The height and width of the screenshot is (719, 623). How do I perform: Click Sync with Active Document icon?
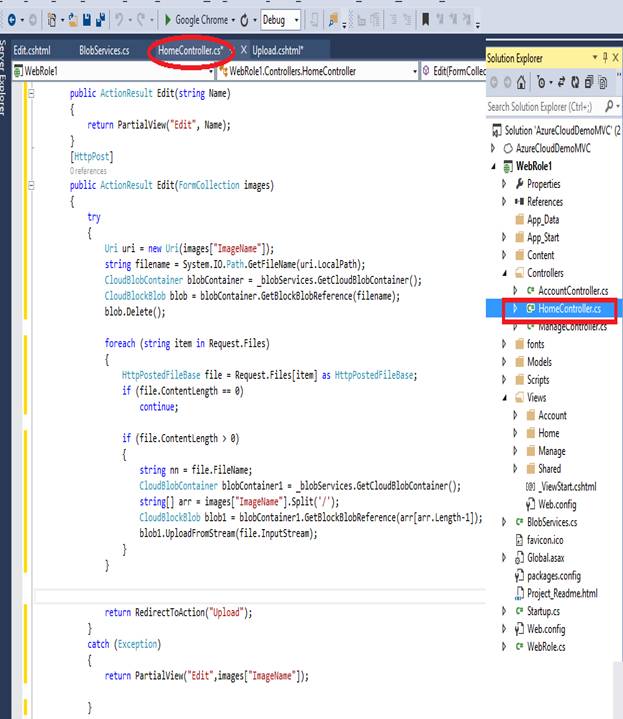coord(561,83)
